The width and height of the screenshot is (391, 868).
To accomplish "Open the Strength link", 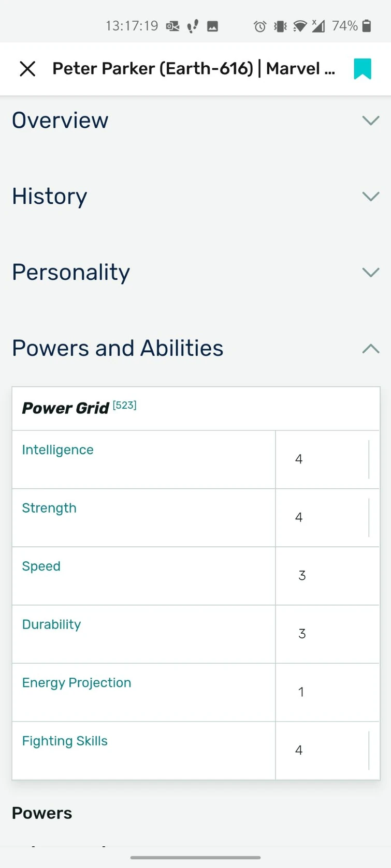I will coord(49,508).
